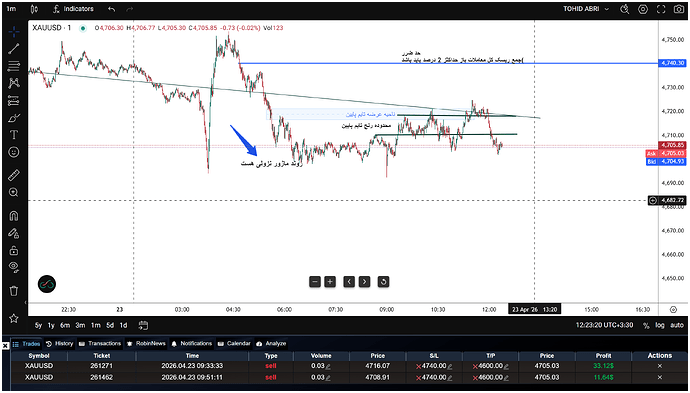Open the long/short position forecasting tools
Image resolution: width=690 pixels, height=393 pixels.
pos(14,100)
